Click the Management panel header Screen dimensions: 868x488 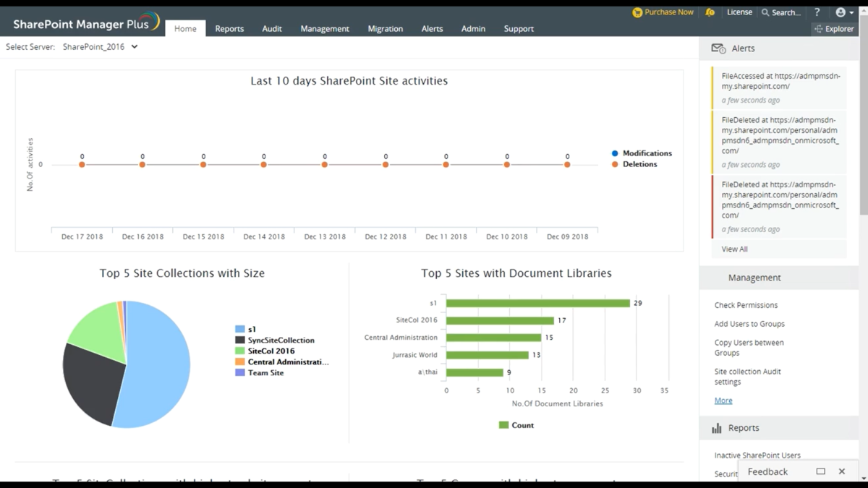(x=779, y=278)
